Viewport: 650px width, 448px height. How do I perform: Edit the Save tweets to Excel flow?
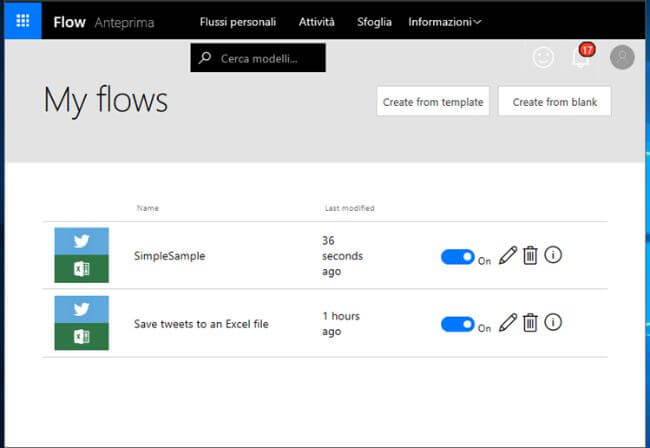tap(508, 322)
